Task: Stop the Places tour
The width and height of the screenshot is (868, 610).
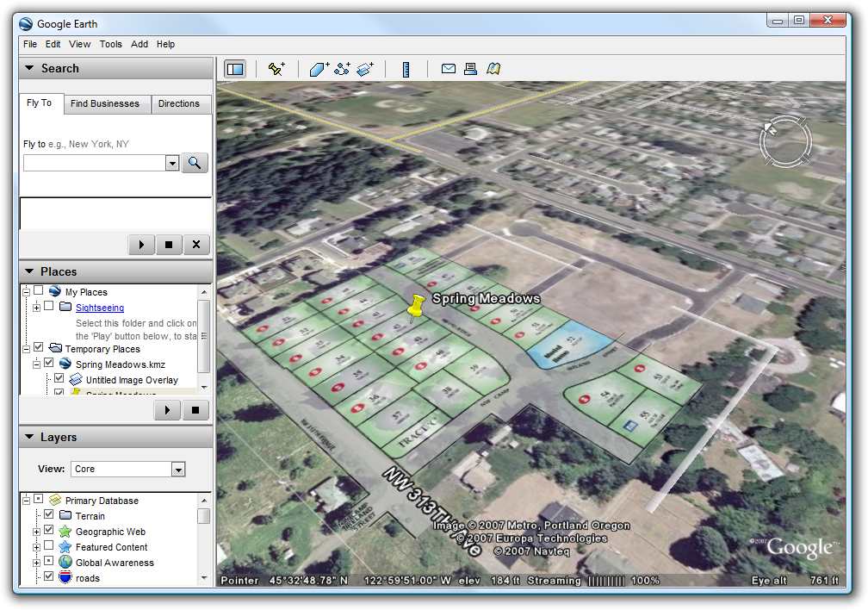Action: pyautogui.click(x=195, y=410)
